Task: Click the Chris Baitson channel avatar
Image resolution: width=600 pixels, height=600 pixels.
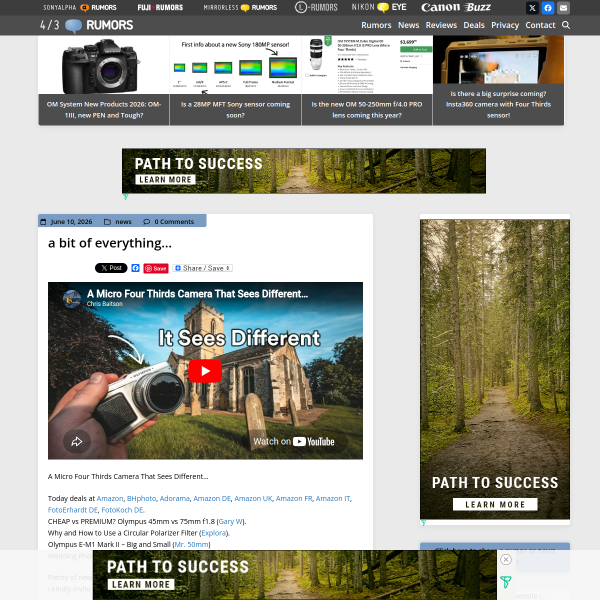Action: (x=72, y=298)
